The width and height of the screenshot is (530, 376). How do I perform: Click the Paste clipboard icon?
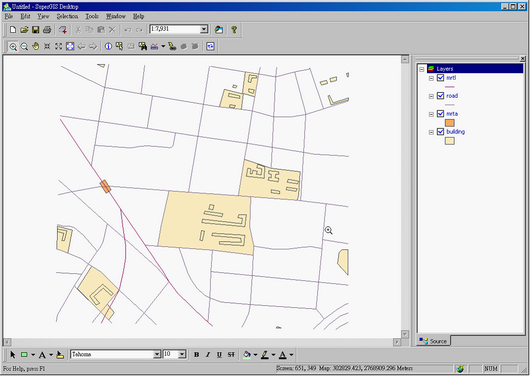point(101,30)
